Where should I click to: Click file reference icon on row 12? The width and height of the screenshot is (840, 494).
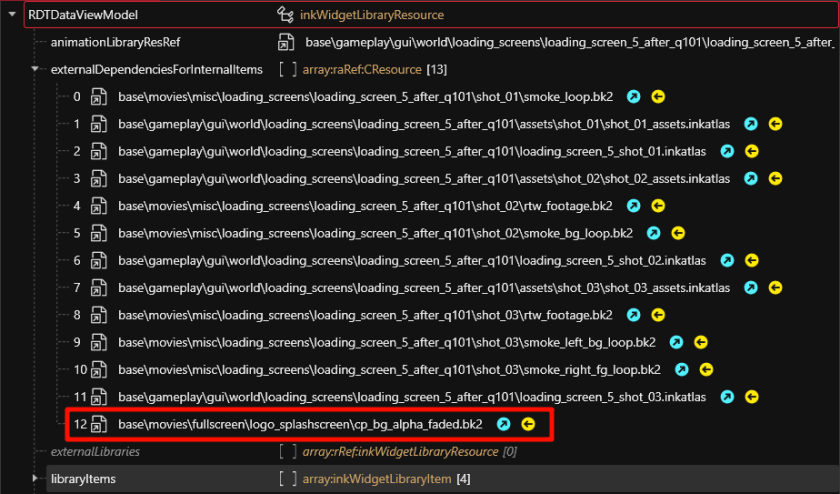tap(99, 424)
